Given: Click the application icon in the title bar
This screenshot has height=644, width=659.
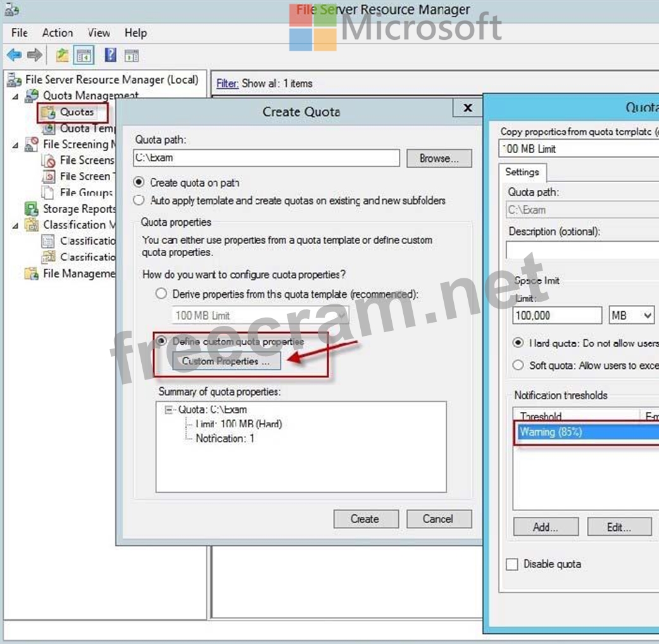Looking at the screenshot, I should [11, 9].
